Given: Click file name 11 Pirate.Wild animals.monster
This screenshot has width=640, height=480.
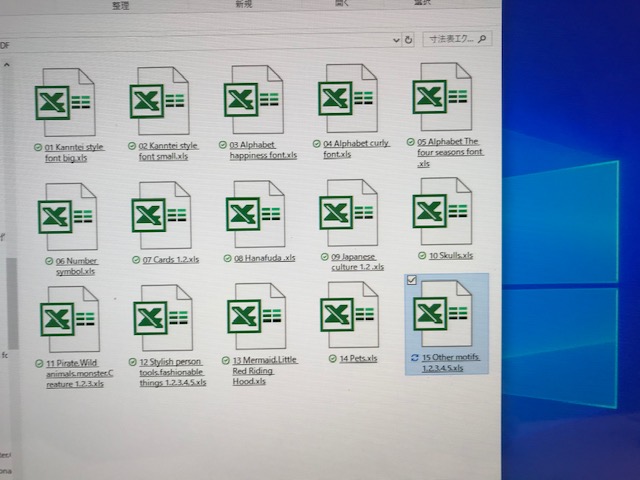Looking at the screenshot, I should click(80, 373).
